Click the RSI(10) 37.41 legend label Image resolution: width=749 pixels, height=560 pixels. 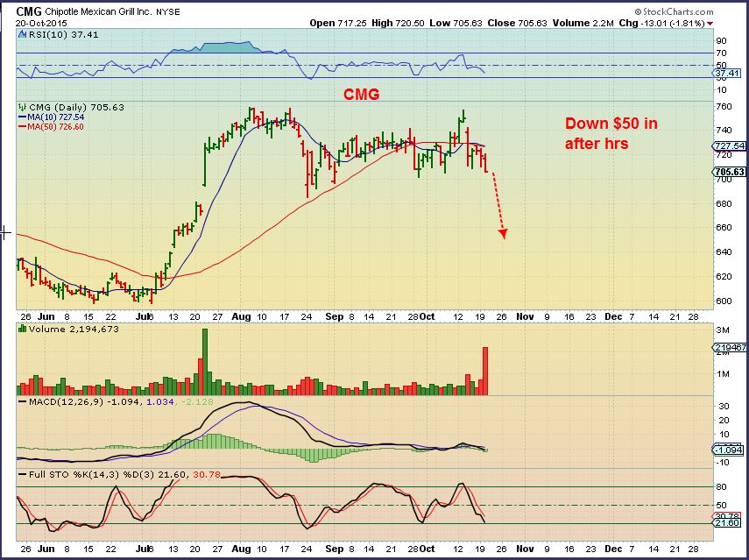62,34
